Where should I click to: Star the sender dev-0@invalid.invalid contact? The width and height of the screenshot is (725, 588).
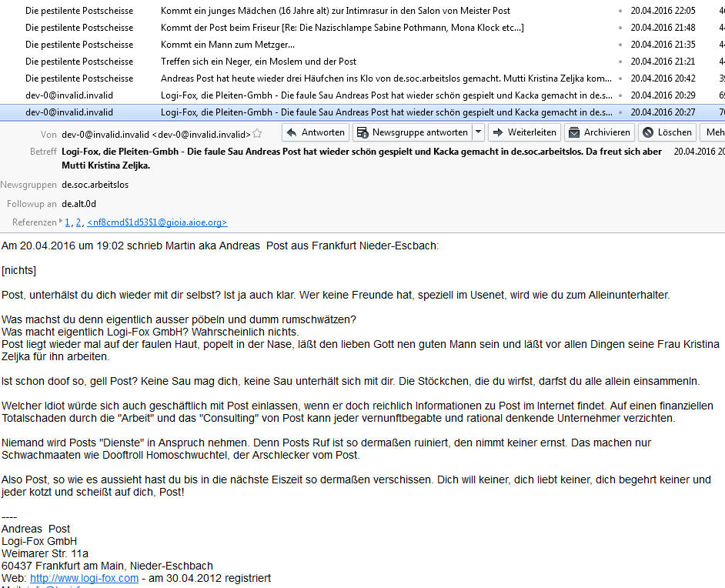tap(257, 134)
